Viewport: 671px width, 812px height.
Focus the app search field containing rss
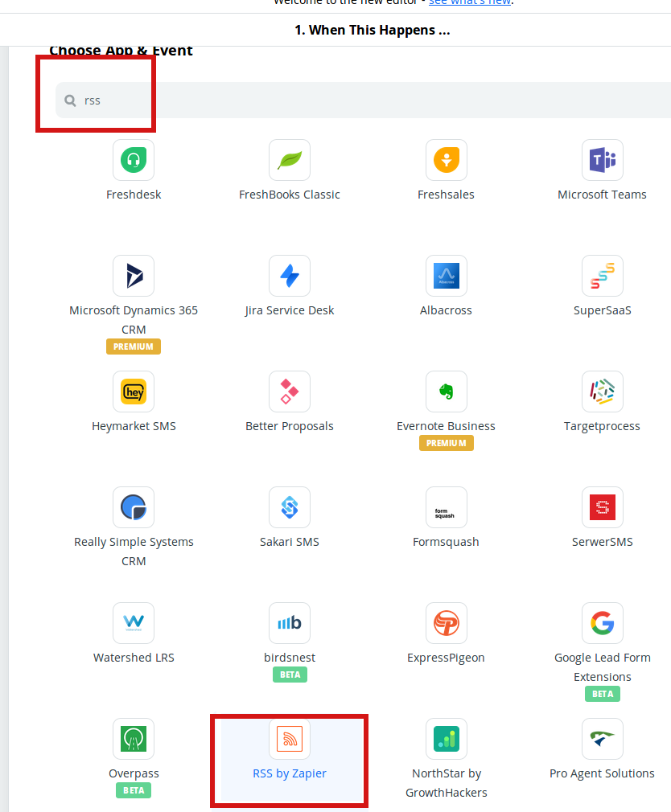click(363, 100)
